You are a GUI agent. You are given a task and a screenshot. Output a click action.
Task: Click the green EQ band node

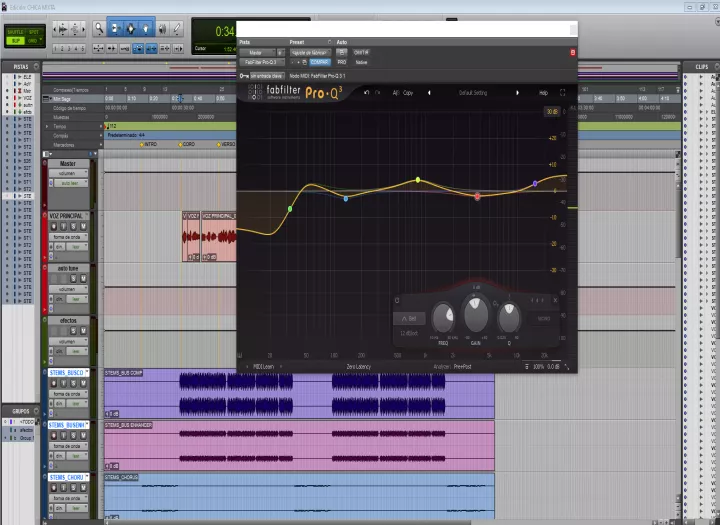coord(290,209)
